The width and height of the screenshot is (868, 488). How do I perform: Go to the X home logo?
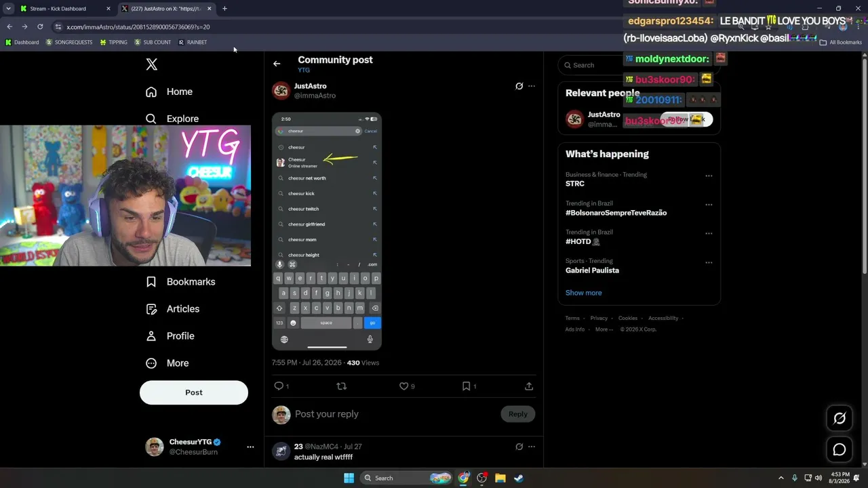point(152,64)
